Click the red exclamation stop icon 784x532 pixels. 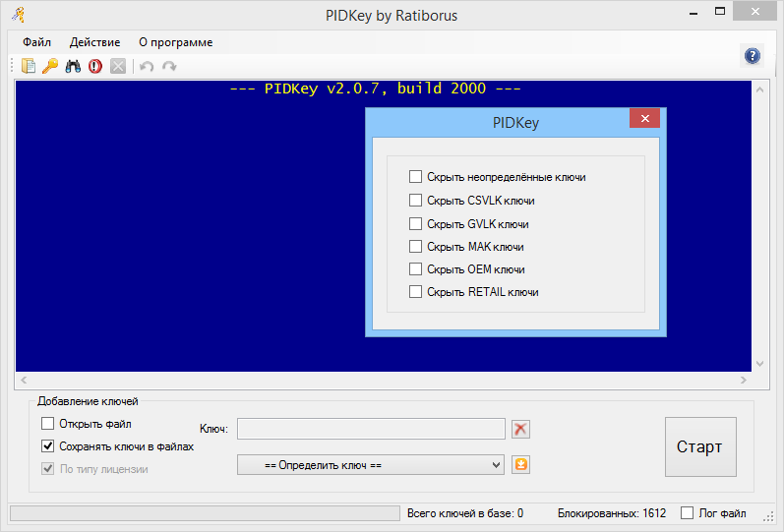click(95, 66)
